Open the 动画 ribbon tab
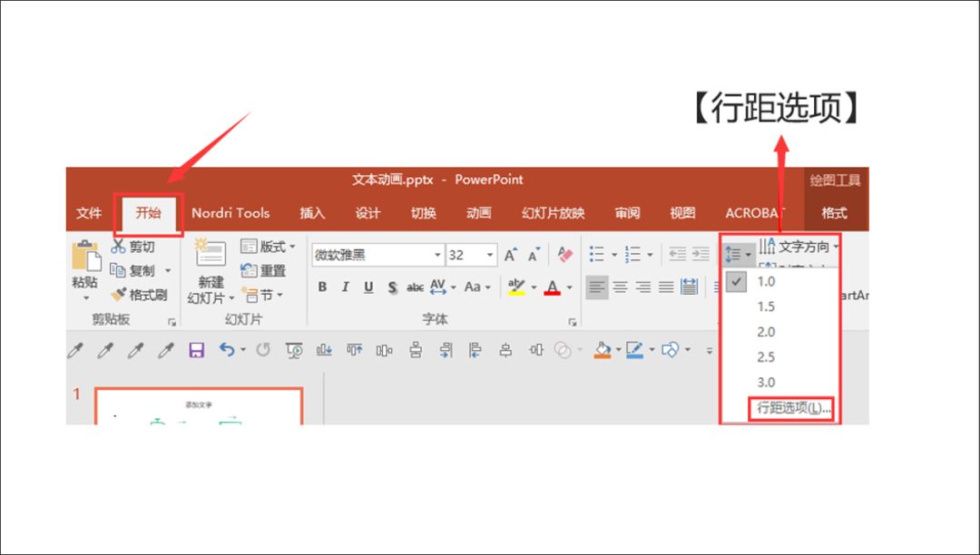Screen dimensions: 980x555 (x=478, y=213)
